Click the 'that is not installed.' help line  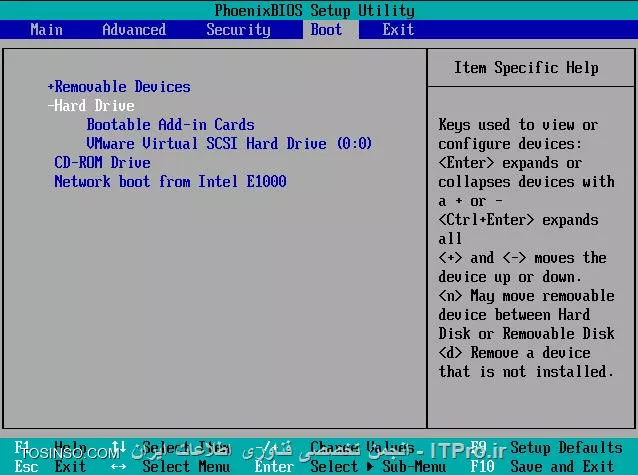pos(526,372)
